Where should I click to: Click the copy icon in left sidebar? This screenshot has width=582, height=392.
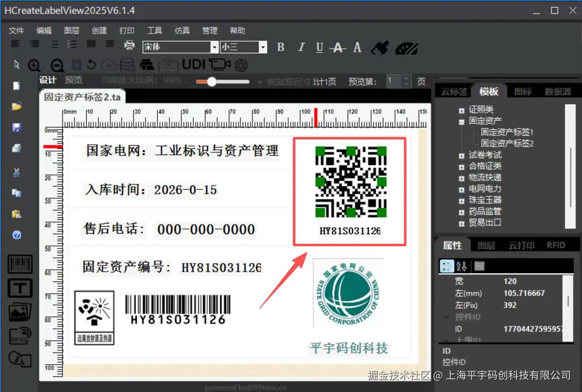pyautogui.click(x=17, y=193)
